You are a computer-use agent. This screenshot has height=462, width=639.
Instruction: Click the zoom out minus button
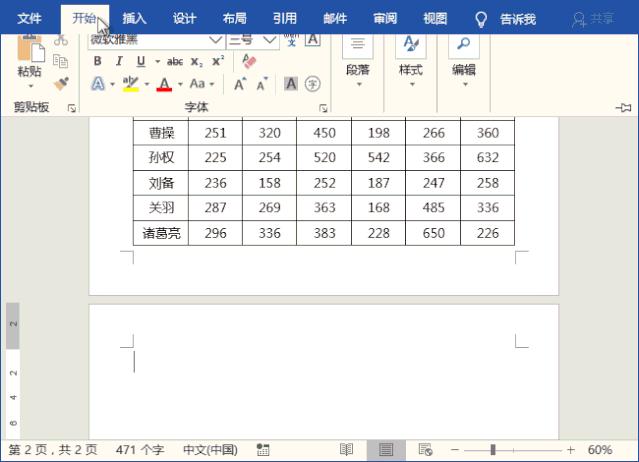(455, 450)
